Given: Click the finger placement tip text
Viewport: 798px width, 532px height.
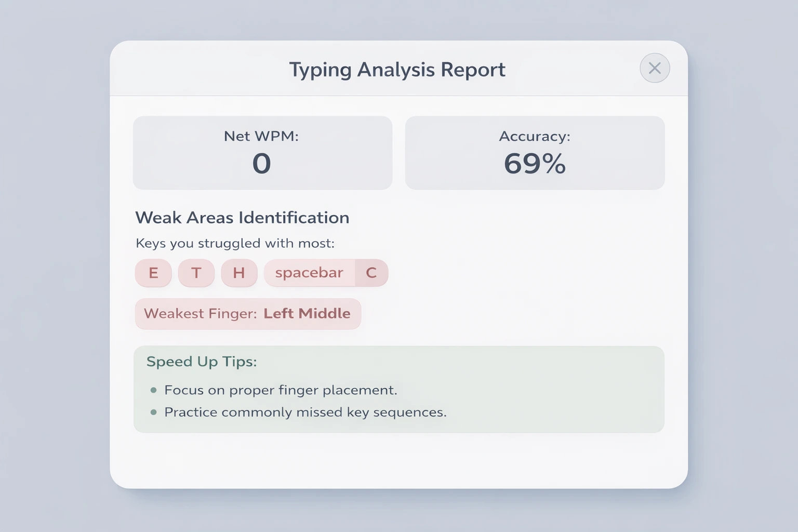Looking at the screenshot, I should point(280,390).
